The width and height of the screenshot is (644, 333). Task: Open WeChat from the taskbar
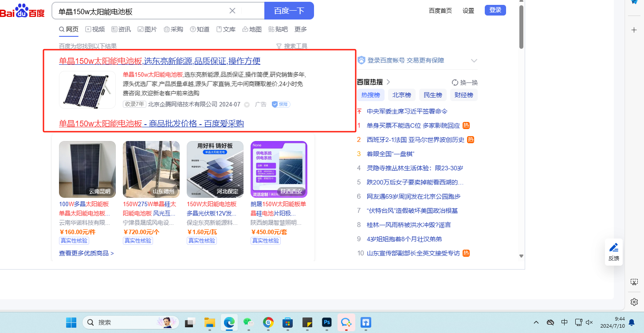coord(250,322)
